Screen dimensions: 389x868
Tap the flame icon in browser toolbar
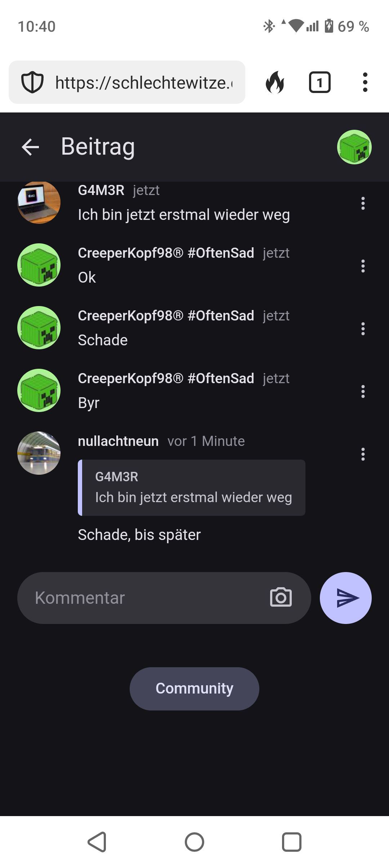click(x=275, y=83)
